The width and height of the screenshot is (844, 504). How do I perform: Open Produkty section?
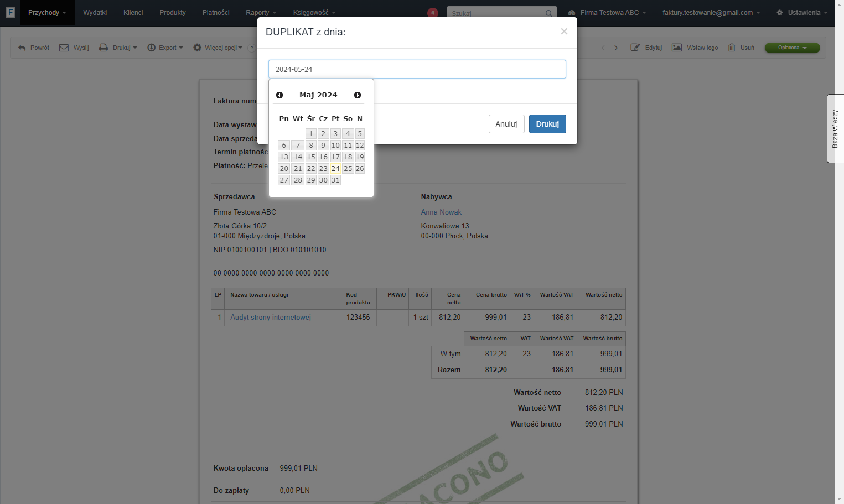click(x=173, y=13)
